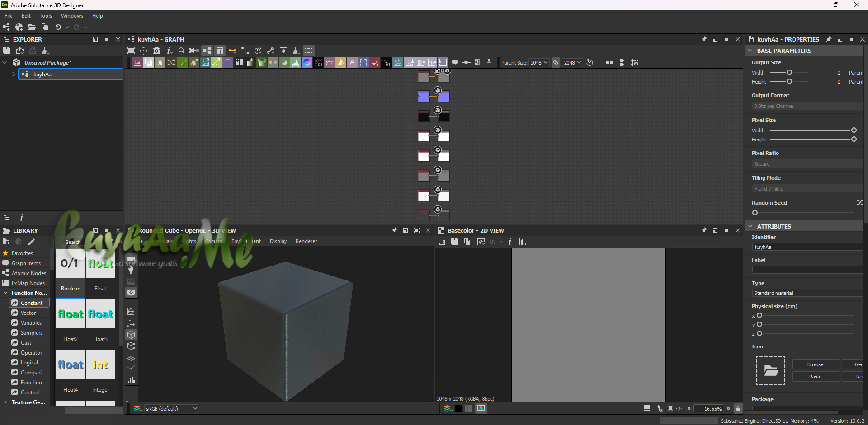Click the Uniform Color paint bucket icon
This screenshot has width=868, height=425.
tap(375, 62)
